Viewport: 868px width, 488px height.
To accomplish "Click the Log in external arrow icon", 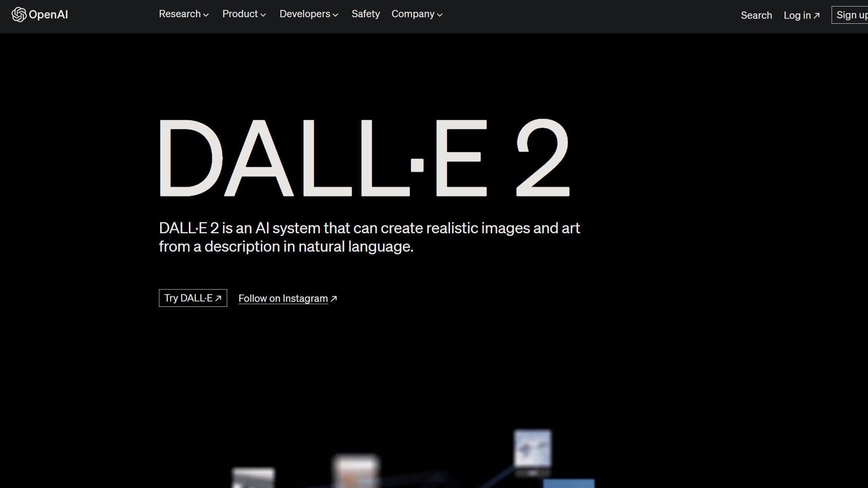I will click(x=817, y=16).
